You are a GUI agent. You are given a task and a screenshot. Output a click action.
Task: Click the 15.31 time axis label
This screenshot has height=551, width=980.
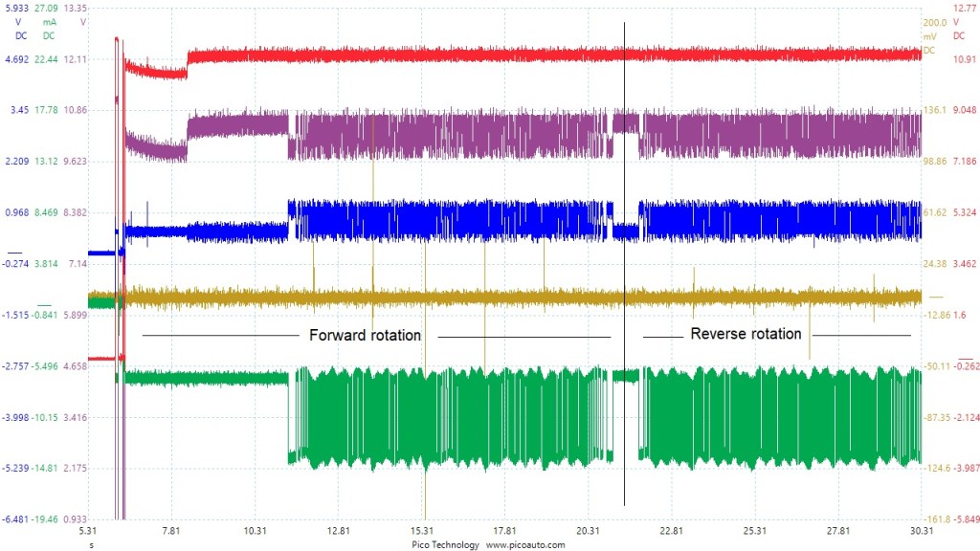click(422, 531)
